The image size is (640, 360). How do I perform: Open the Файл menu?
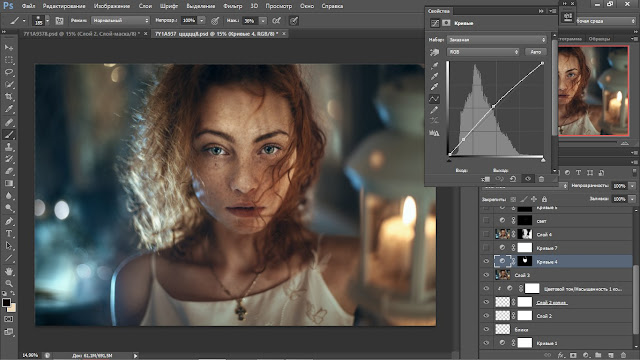28,6
